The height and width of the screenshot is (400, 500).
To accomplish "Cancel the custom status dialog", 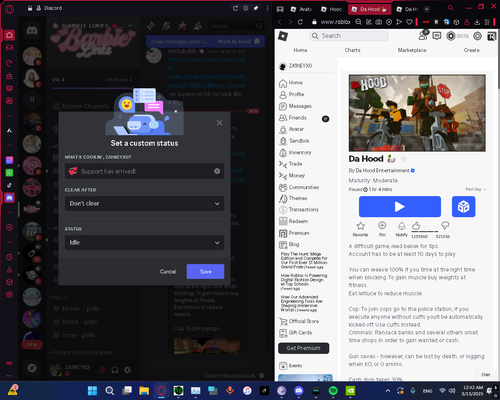I will pos(168,271).
